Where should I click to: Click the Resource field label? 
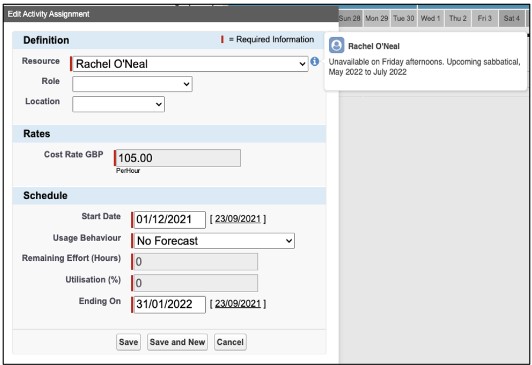point(41,61)
